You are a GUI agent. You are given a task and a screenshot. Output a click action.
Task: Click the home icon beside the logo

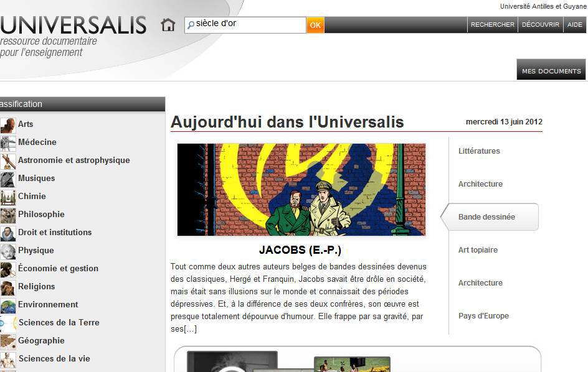point(168,25)
